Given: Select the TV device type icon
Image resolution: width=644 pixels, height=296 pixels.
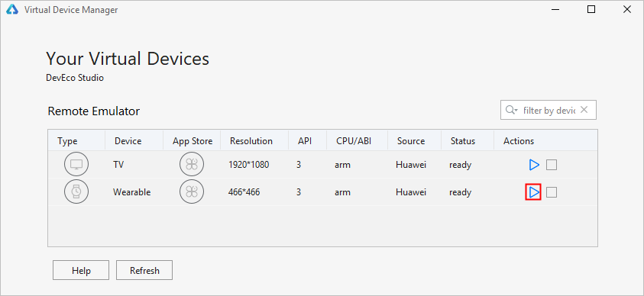Looking at the screenshot, I should pos(76,165).
